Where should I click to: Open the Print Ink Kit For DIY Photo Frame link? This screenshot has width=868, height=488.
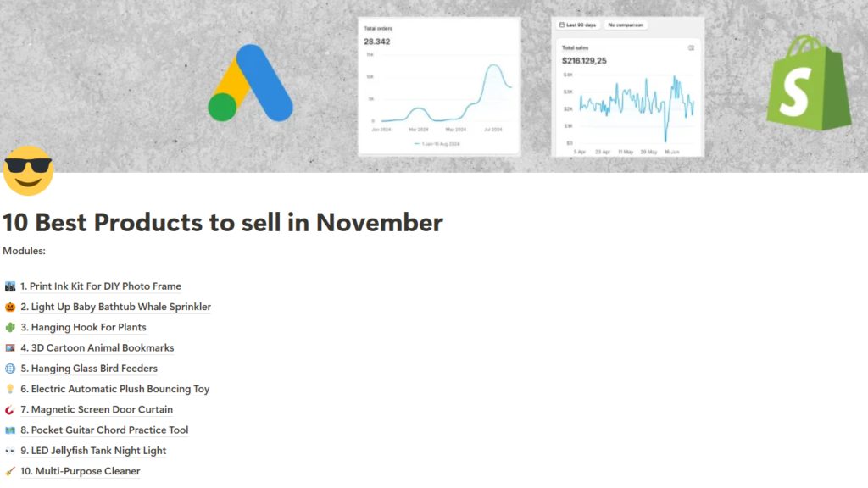(x=101, y=286)
